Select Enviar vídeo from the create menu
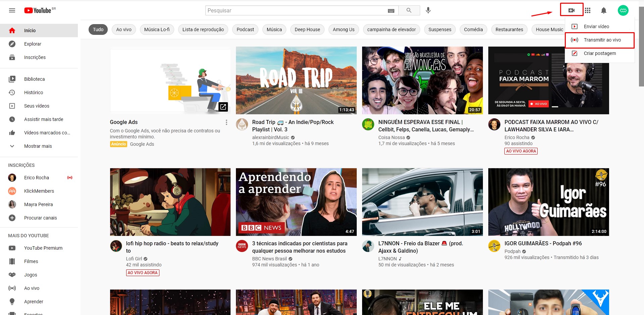Viewport: 644px width, 315px height. point(600,26)
